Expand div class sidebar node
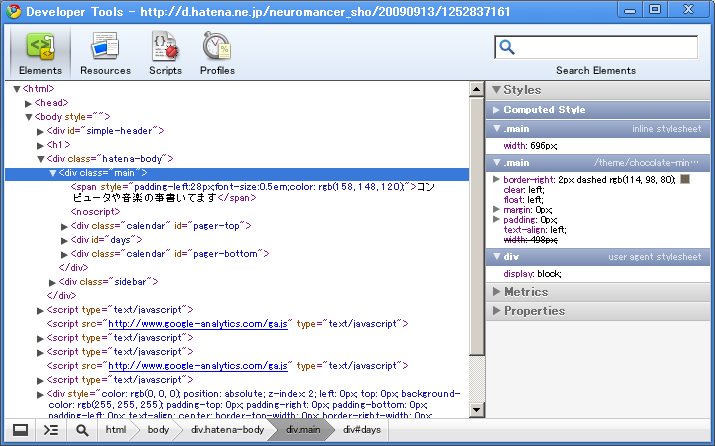Image resolution: width=715 pixels, height=446 pixels. point(52,282)
